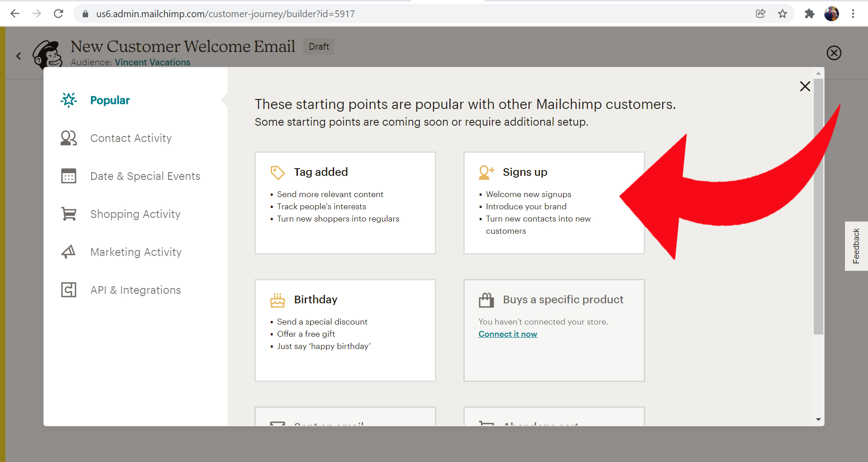This screenshot has width=868, height=462.
Task: Go back using the chevron beside logo
Action: point(19,56)
